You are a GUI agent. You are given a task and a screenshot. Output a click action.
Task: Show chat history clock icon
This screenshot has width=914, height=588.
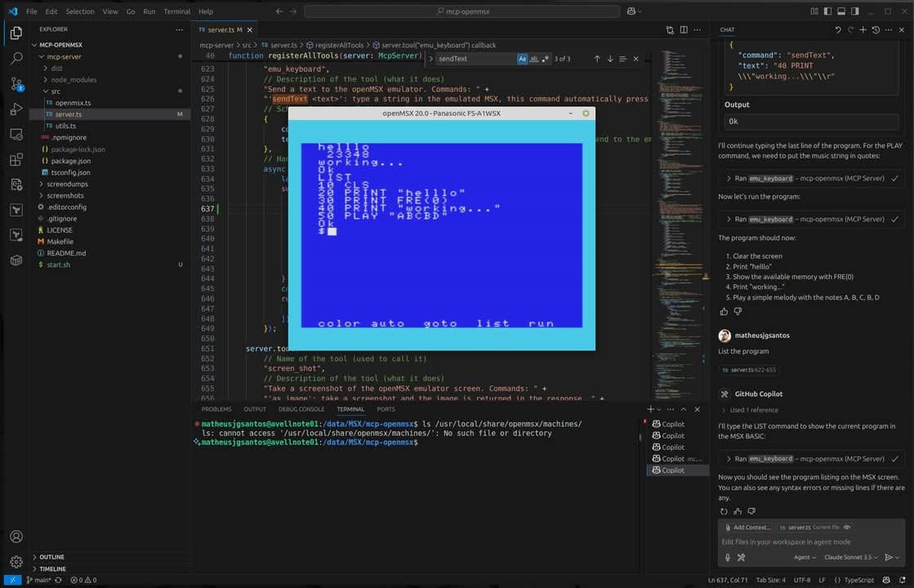pos(876,29)
